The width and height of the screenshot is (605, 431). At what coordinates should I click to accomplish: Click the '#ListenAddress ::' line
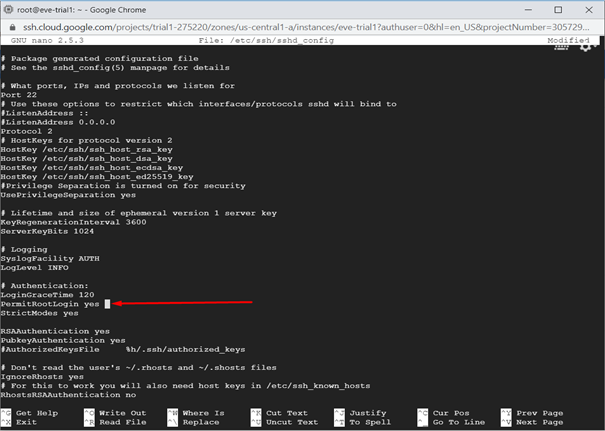click(x=44, y=113)
